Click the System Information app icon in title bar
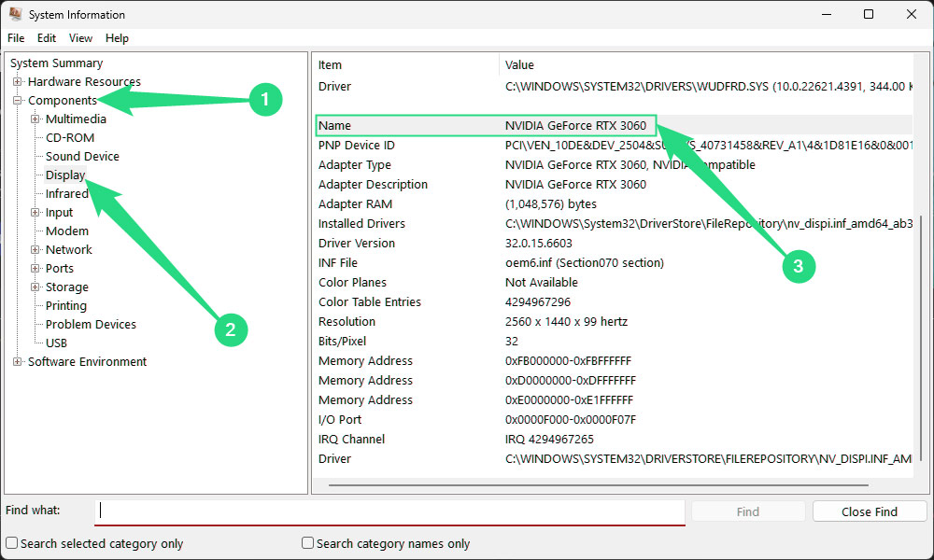This screenshot has height=560, width=934. pos(15,15)
